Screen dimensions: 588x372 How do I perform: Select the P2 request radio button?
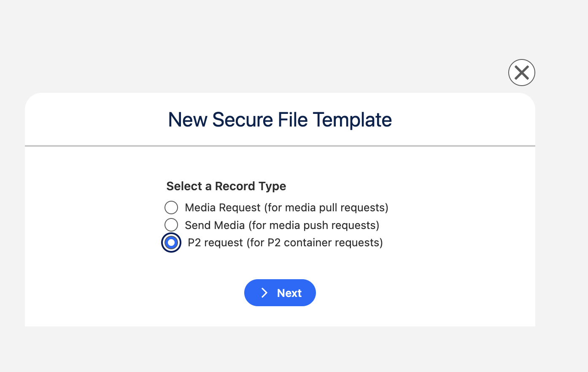171,243
